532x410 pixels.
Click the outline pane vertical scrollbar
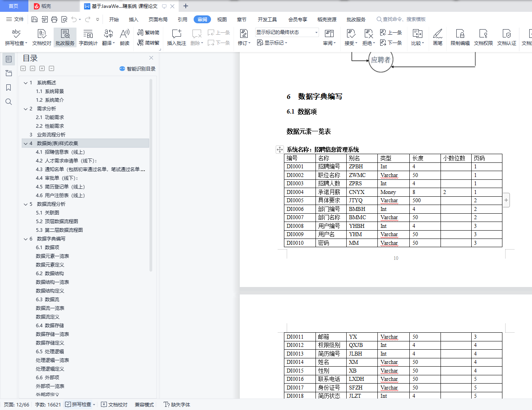point(151,175)
